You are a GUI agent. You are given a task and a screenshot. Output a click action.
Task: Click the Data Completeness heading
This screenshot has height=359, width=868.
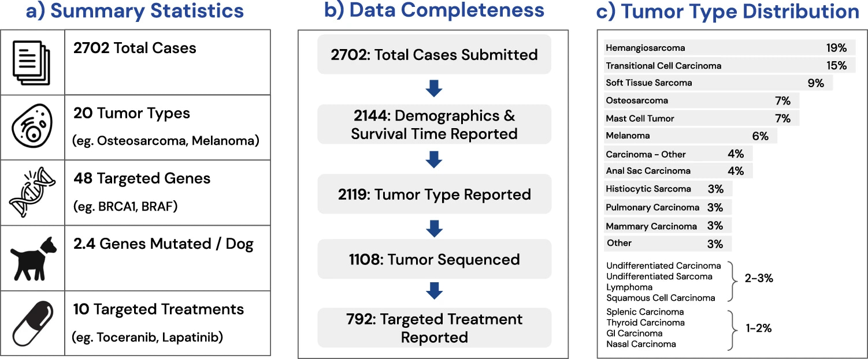pyautogui.click(x=434, y=10)
